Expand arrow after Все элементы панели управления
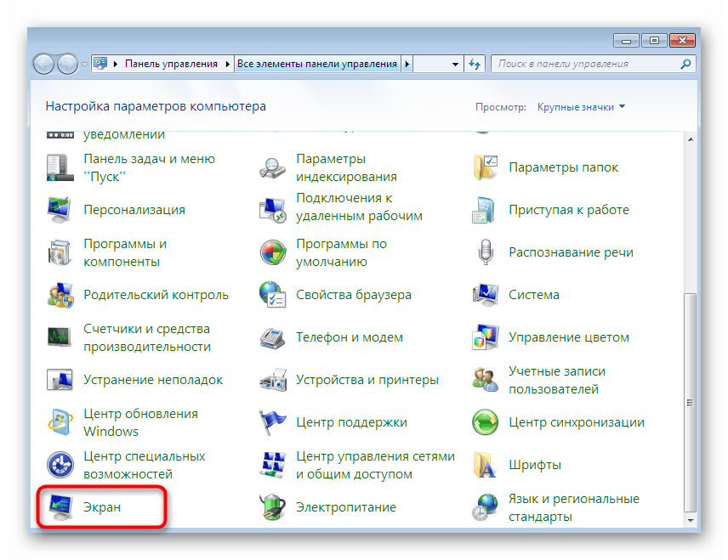The height and width of the screenshot is (560, 728). (407, 64)
